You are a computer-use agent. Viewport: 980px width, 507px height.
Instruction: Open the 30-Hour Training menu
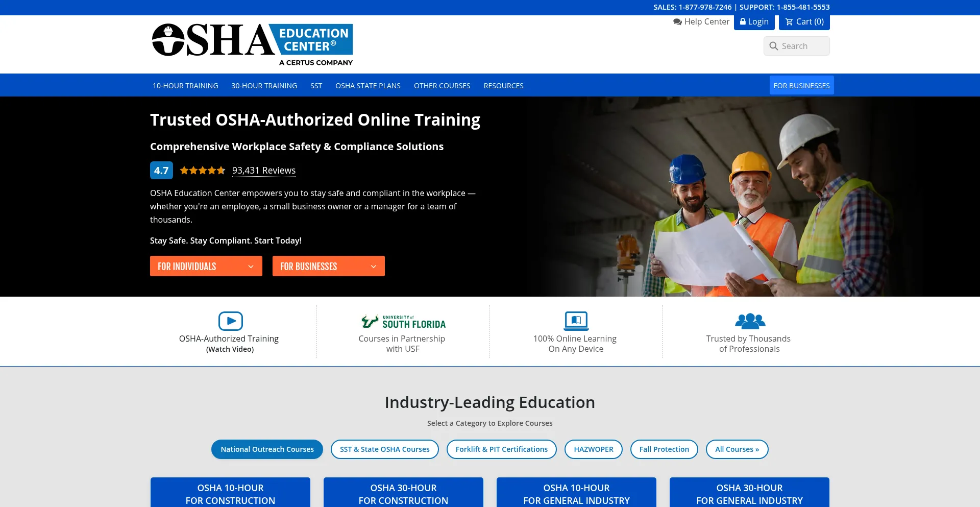tap(264, 86)
